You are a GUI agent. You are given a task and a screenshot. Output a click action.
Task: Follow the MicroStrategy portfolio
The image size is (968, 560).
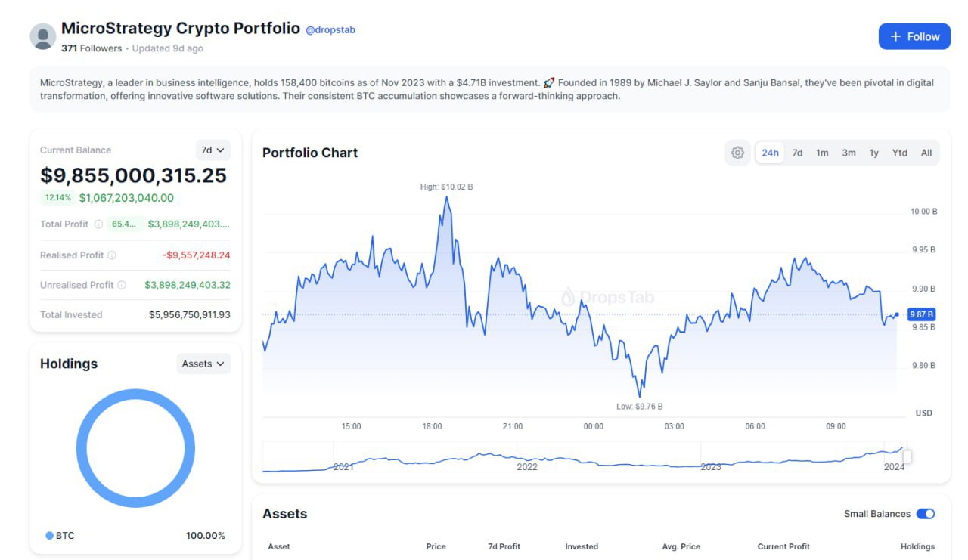pyautogui.click(x=914, y=36)
